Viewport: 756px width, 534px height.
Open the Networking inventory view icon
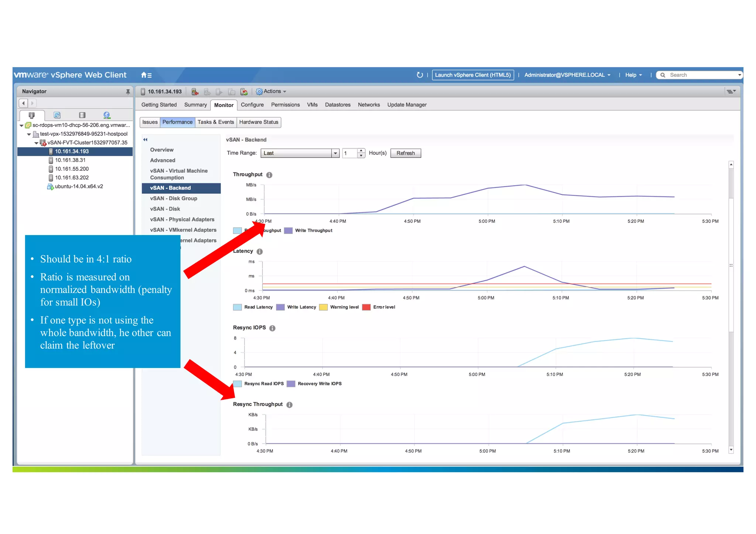coord(107,115)
